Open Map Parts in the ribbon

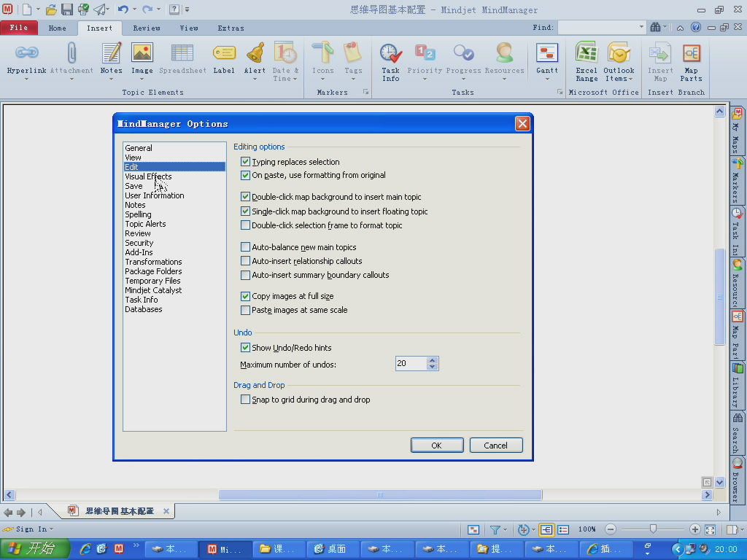pyautogui.click(x=691, y=62)
